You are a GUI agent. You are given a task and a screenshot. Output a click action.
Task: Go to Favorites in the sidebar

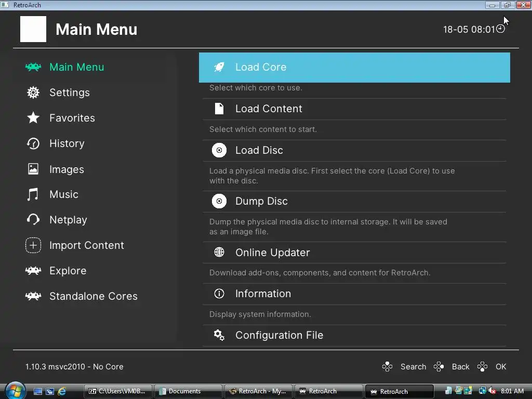(x=72, y=118)
